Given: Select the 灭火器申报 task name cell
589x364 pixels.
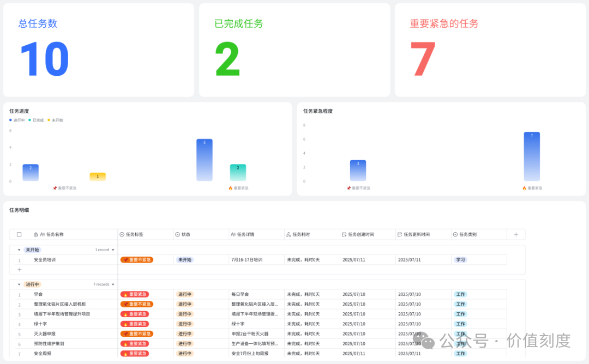Looking at the screenshot, I should [45, 333].
